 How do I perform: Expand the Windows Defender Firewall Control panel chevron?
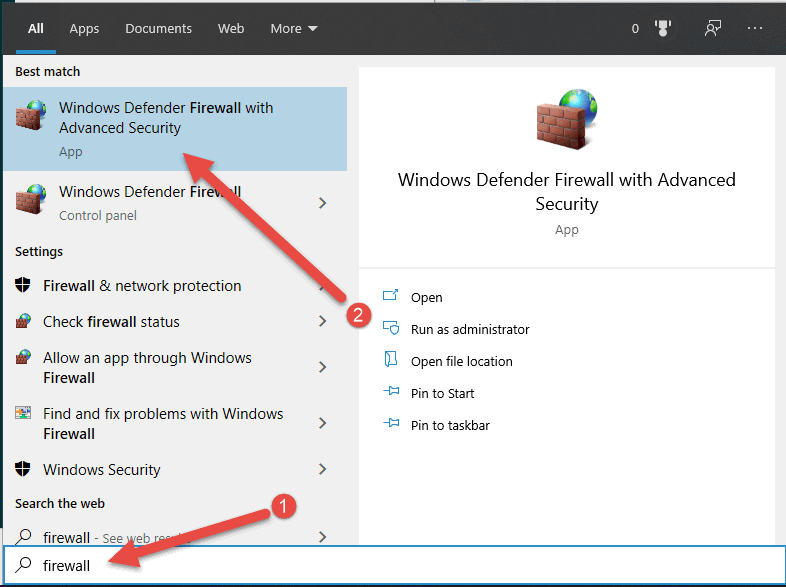click(x=322, y=203)
